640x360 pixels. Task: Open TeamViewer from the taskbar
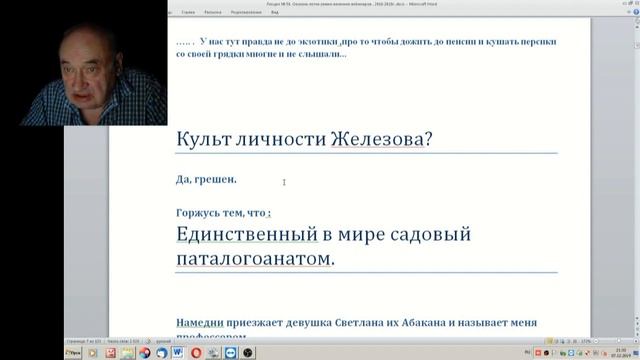pos(231,353)
